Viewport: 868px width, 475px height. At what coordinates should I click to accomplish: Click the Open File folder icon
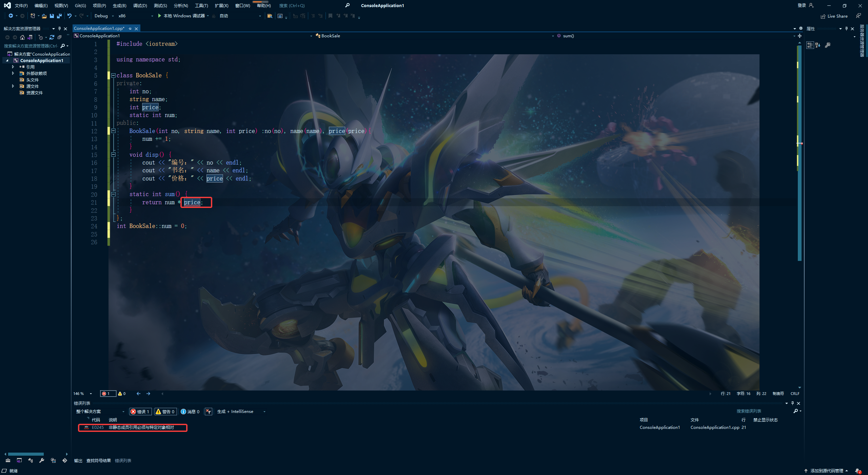44,16
